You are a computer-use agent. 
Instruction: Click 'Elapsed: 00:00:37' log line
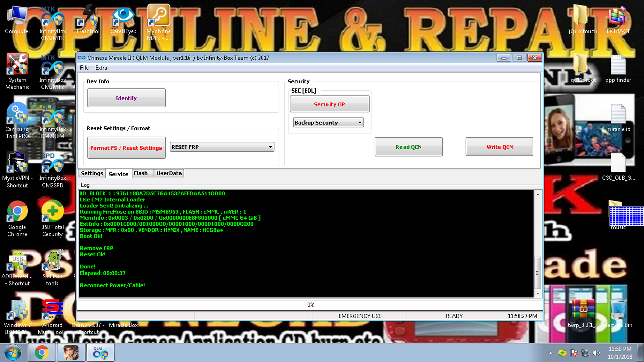pos(103,273)
